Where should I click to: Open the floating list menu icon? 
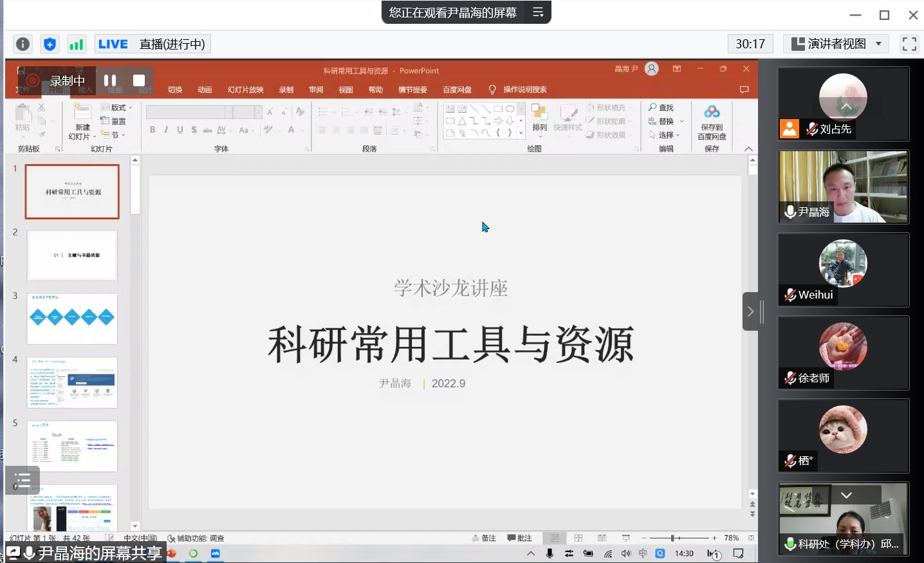(23, 480)
